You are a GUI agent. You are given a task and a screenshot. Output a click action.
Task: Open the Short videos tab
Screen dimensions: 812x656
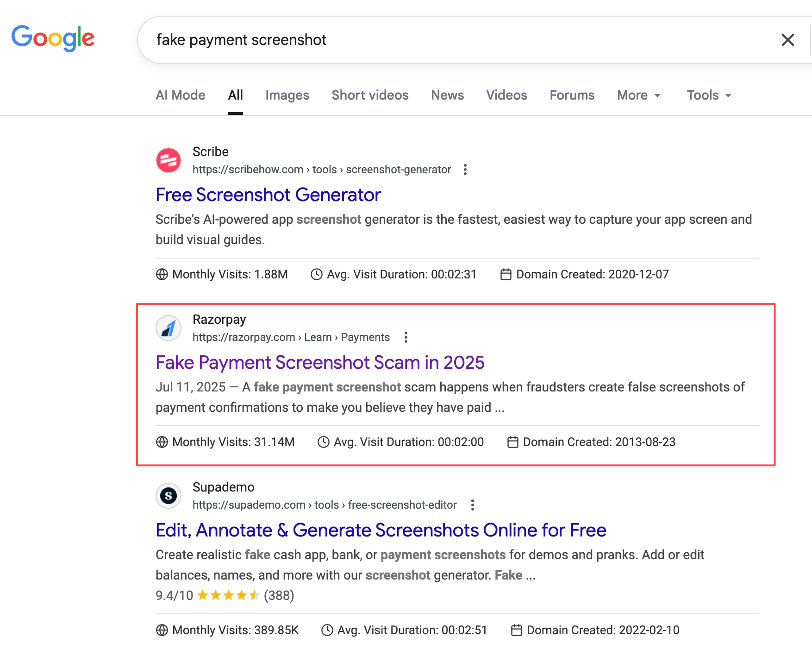[x=370, y=95]
